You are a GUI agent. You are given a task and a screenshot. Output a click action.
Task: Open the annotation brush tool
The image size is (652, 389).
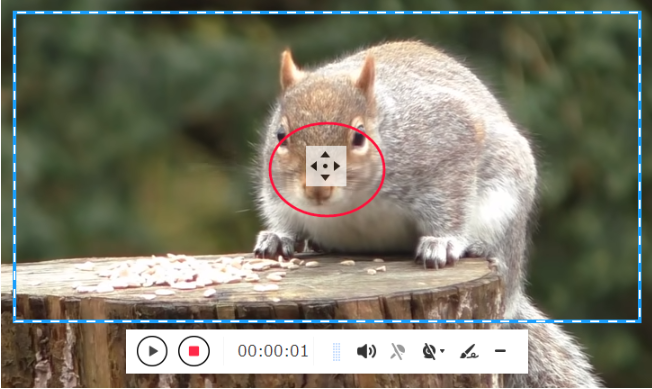click(x=469, y=352)
